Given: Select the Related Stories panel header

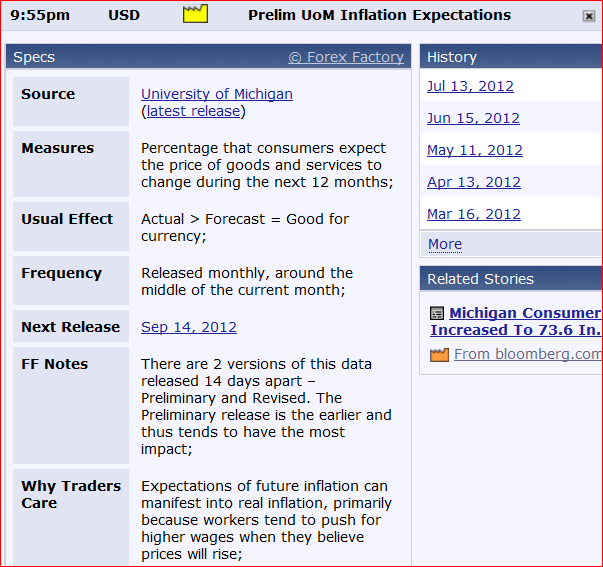Looking at the screenshot, I should click(x=511, y=278).
